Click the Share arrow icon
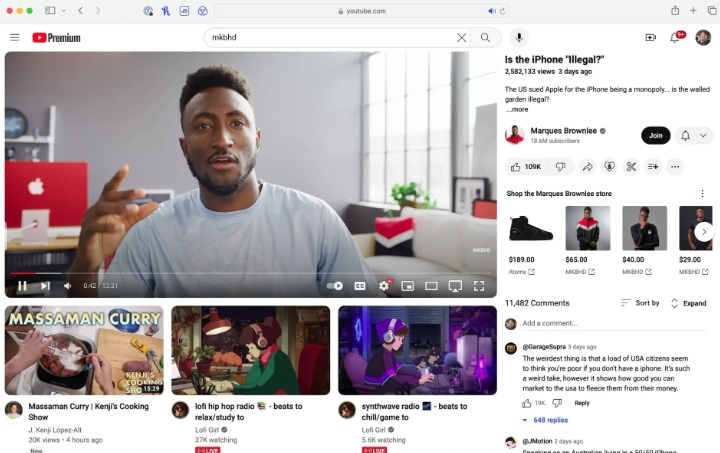This screenshot has width=720, height=453. [x=587, y=166]
